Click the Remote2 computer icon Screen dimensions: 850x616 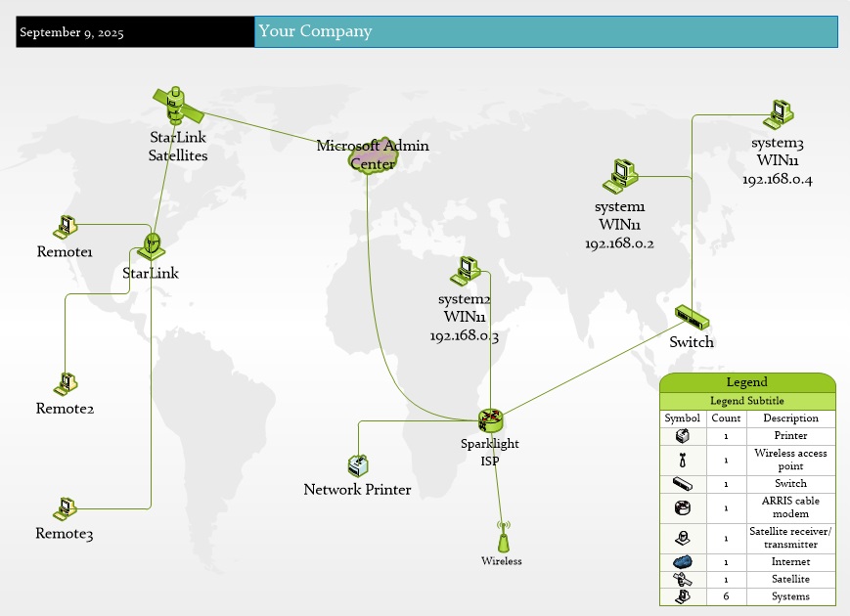pyautogui.click(x=66, y=382)
